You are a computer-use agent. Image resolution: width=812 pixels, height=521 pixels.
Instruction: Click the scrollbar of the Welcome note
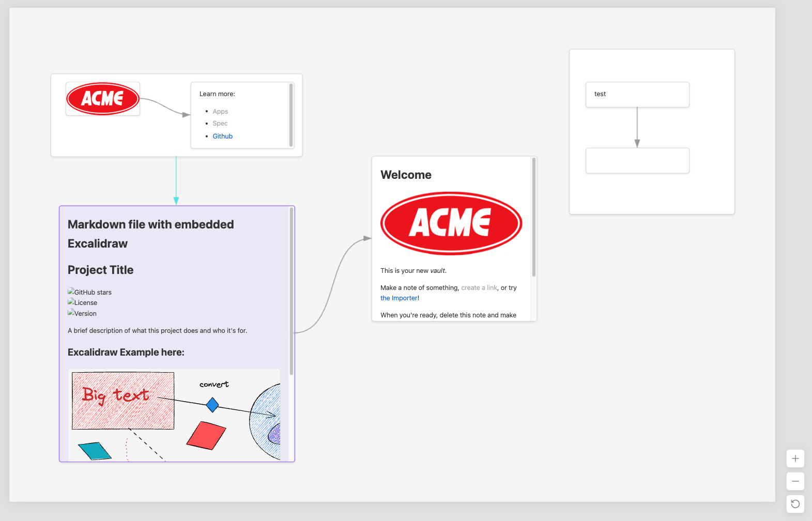tap(534, 217)
